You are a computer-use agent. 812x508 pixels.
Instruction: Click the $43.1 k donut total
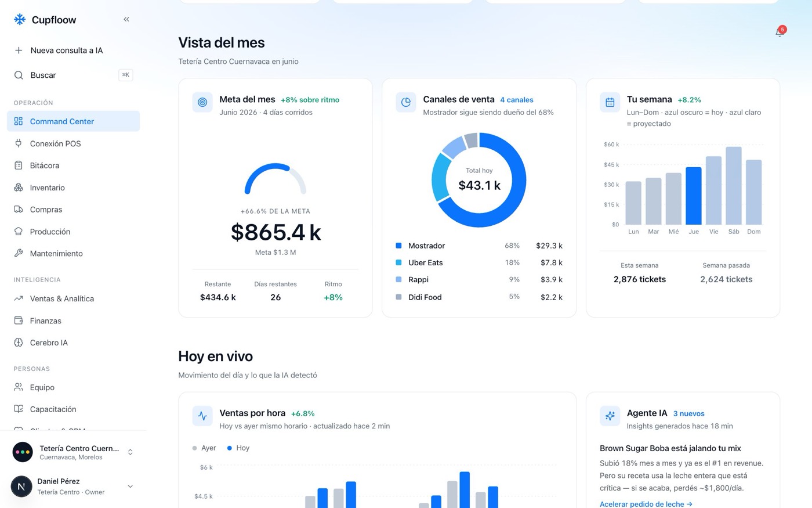(x=479, y=185)
